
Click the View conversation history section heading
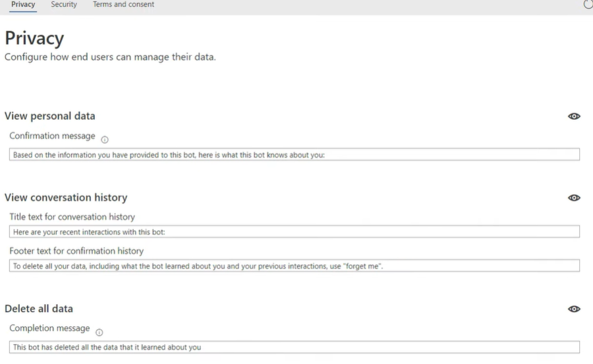pyautogui.click(x=66, y=197)
